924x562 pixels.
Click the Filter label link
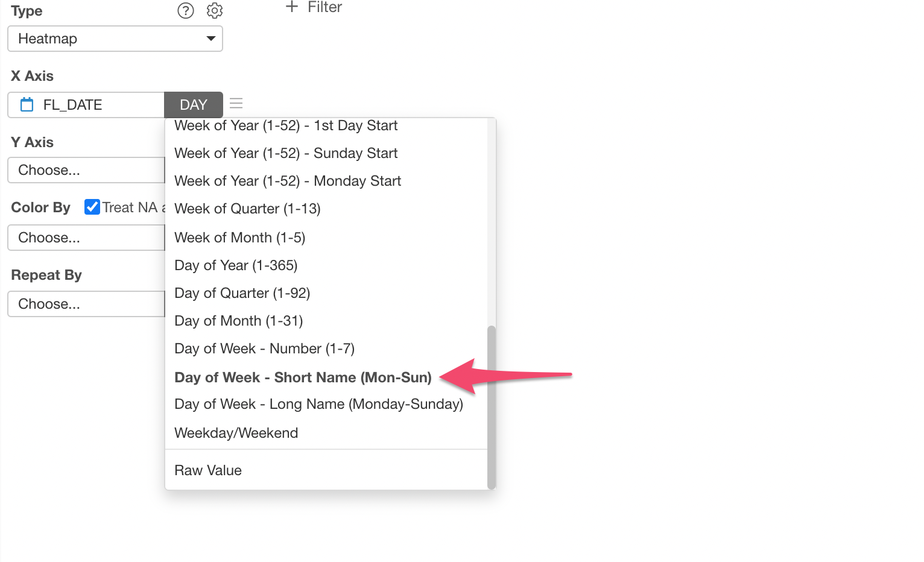(324, 7)
